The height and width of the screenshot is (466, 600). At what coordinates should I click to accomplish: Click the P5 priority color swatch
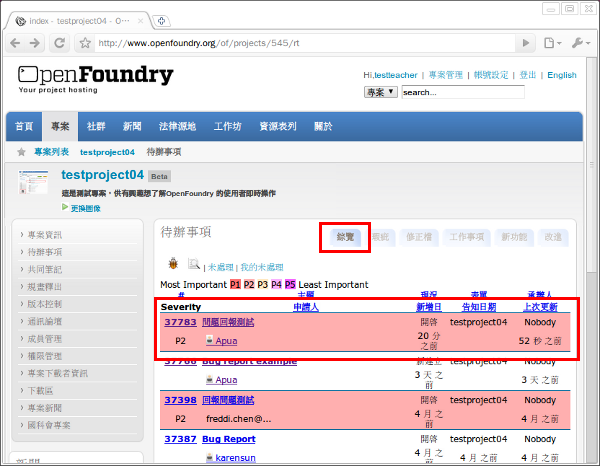pyautogui.click(x=290, y=285)
